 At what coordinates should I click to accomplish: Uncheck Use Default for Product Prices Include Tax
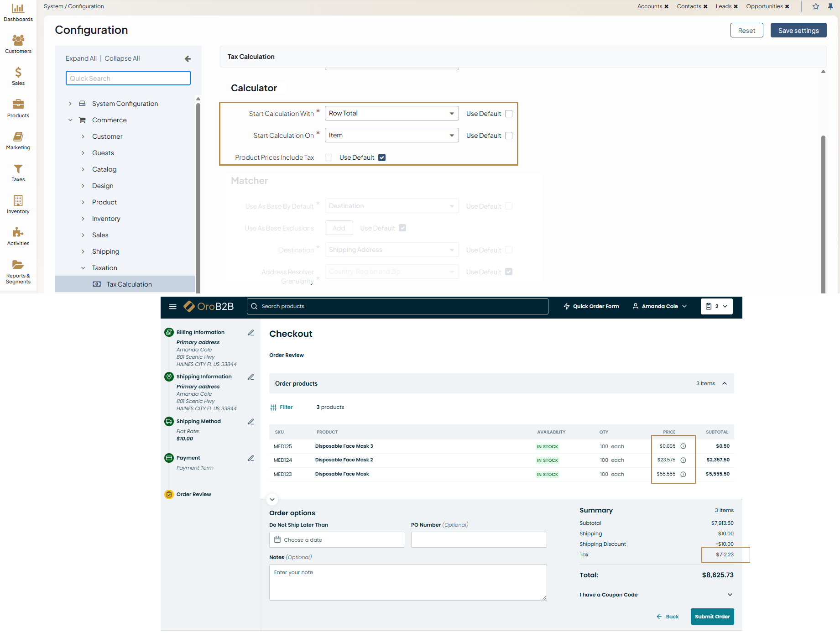[x=382, y=157]
